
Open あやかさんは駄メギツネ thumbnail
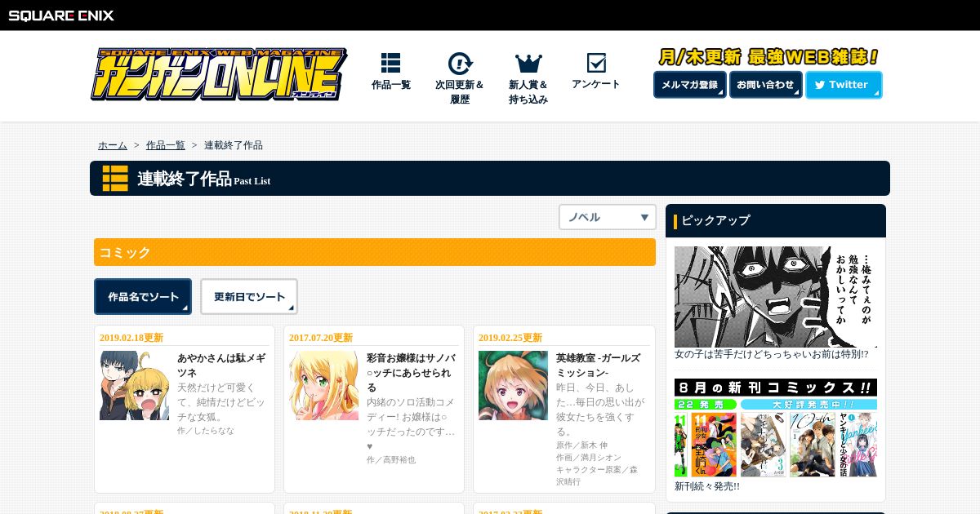click(135, 385)
